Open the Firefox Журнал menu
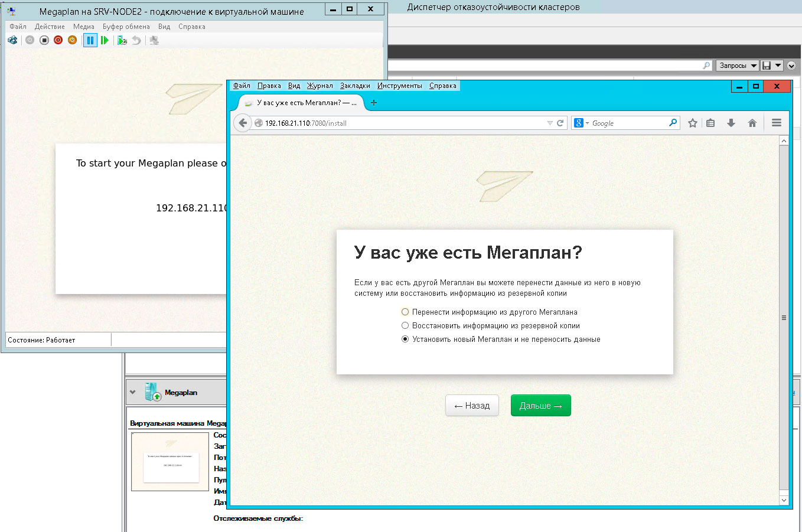Screen dimensions: 802x532 tap(320, 86)
